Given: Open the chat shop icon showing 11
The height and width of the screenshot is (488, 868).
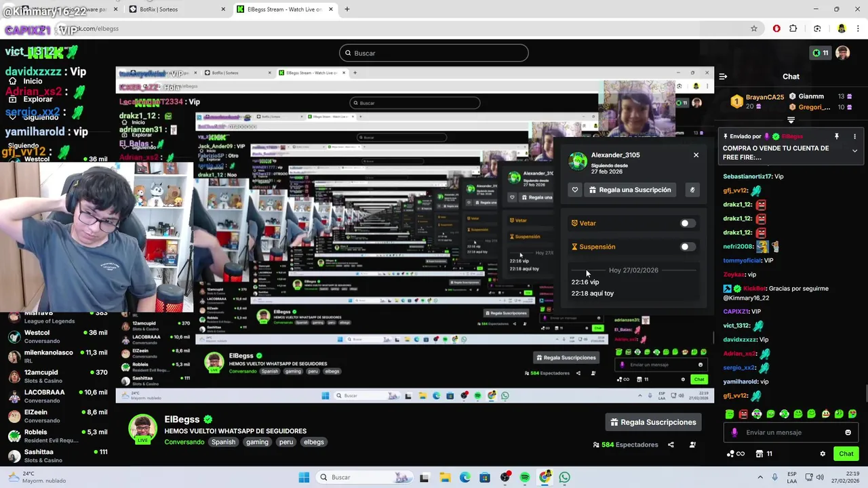Looking at the screenshot, I should 764,453.
